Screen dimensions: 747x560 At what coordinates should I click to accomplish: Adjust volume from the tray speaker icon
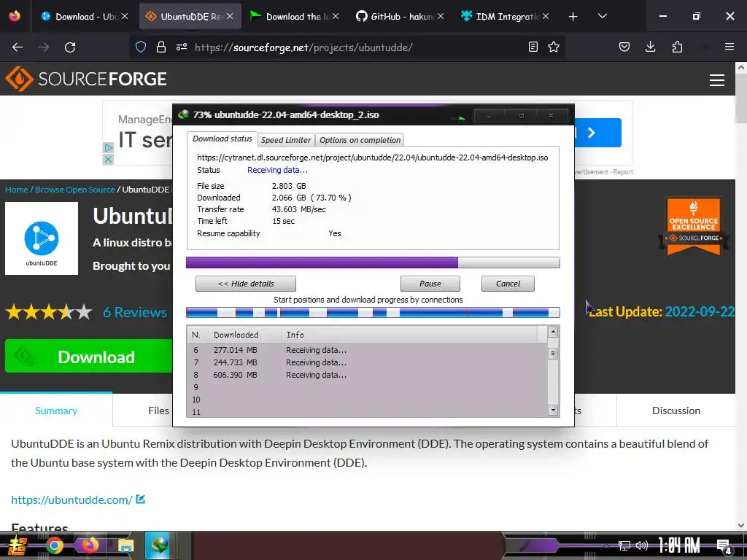642,545
